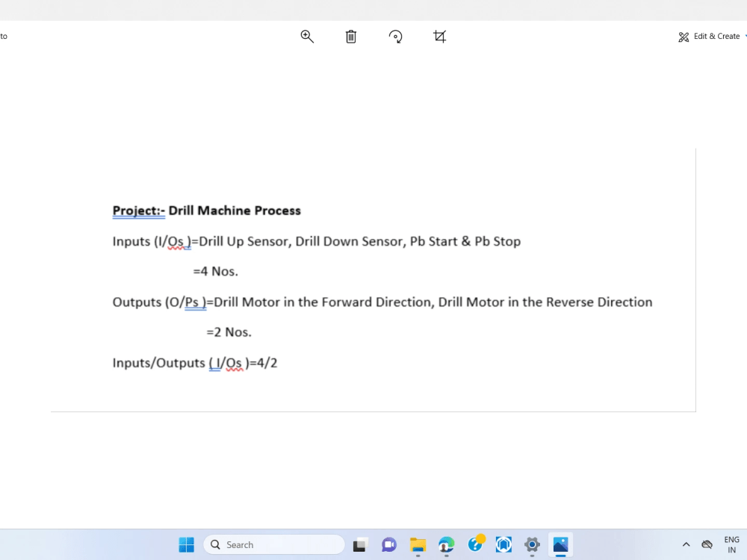This screenshot has height=560, width=747.
Task: Open the Photos app icon on the taskbar
Action: [x=560, y=544]
